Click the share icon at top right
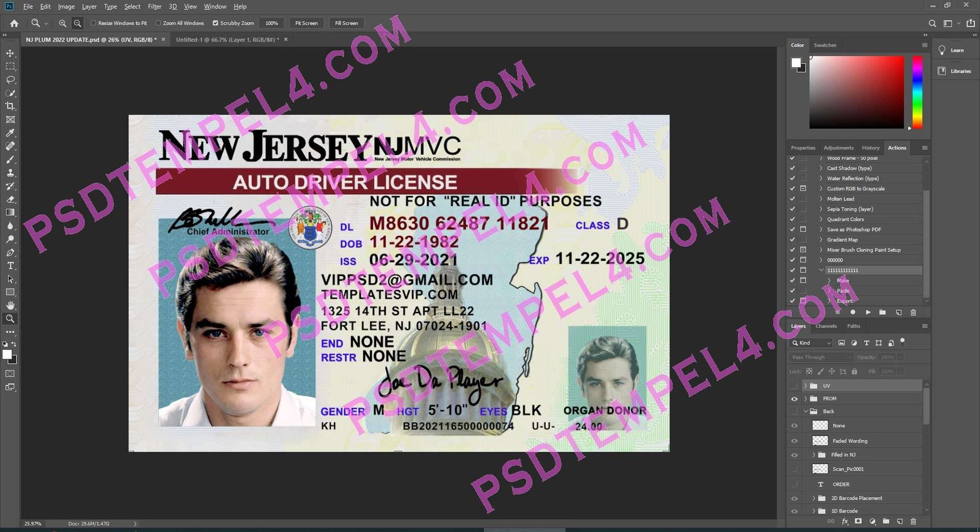This screenshot has width=980, height=532. point(971,23)
